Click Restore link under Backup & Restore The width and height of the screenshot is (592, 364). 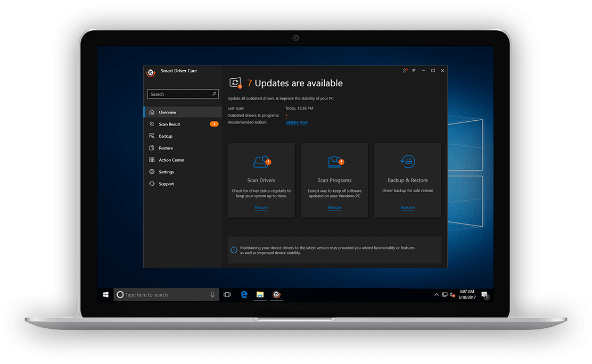click(x=408, y=208)
